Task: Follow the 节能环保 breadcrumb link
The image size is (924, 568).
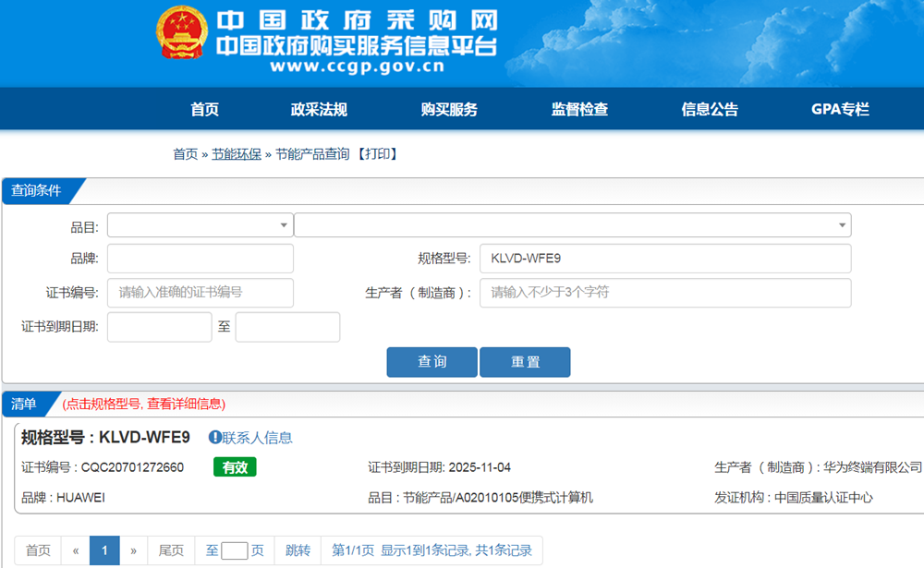Action: pyautogui.click(x=237, y=154)
